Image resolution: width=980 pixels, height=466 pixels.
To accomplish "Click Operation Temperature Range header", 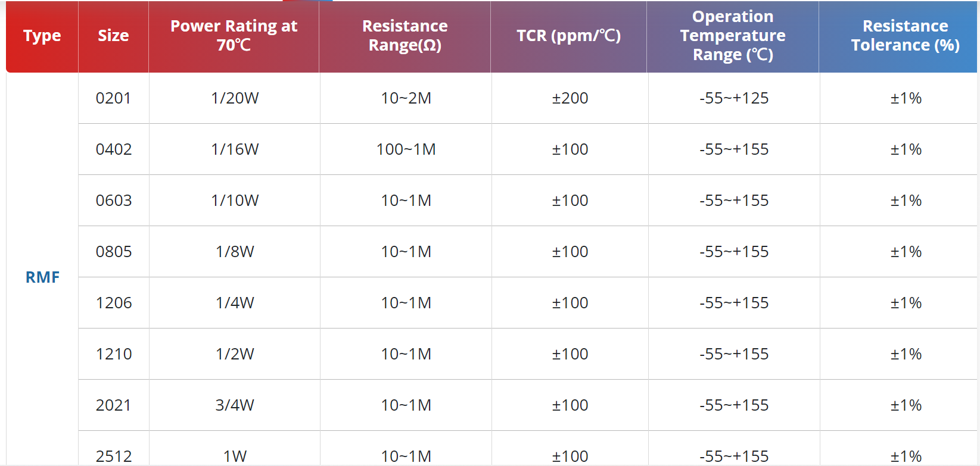I will 733,36.
